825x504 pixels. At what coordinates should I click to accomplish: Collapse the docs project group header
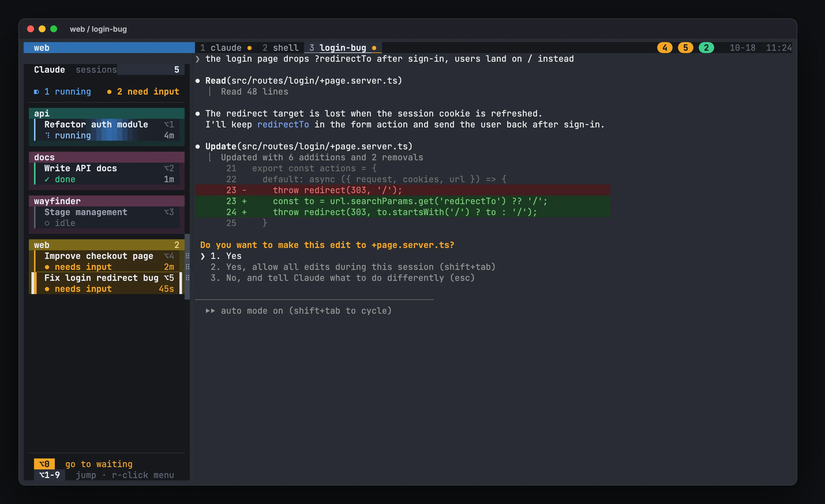(106, 157)
